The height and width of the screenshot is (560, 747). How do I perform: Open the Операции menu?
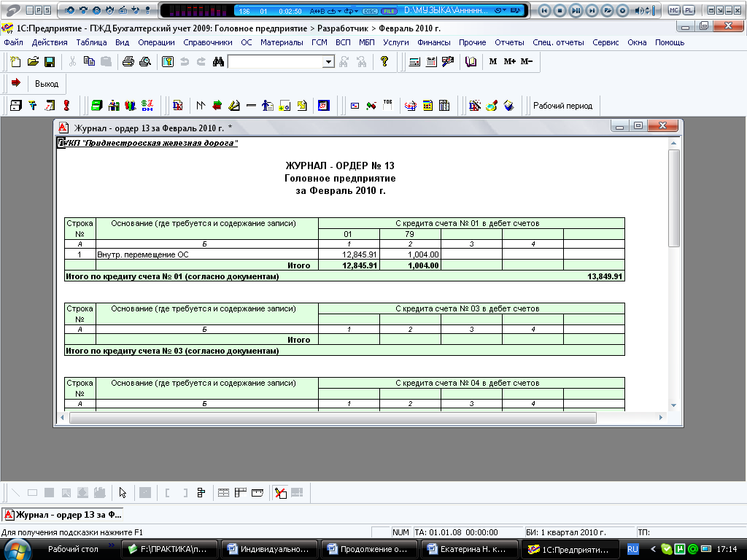156,42
